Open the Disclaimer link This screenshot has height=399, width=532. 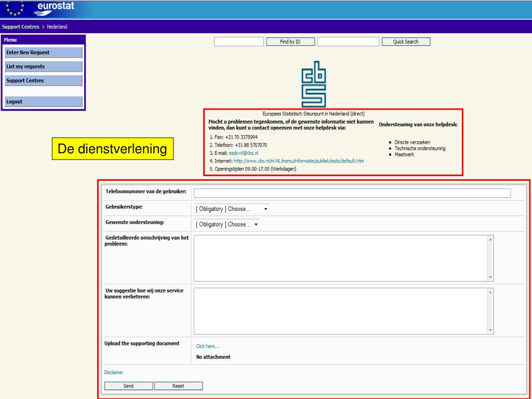click(114, 373)
